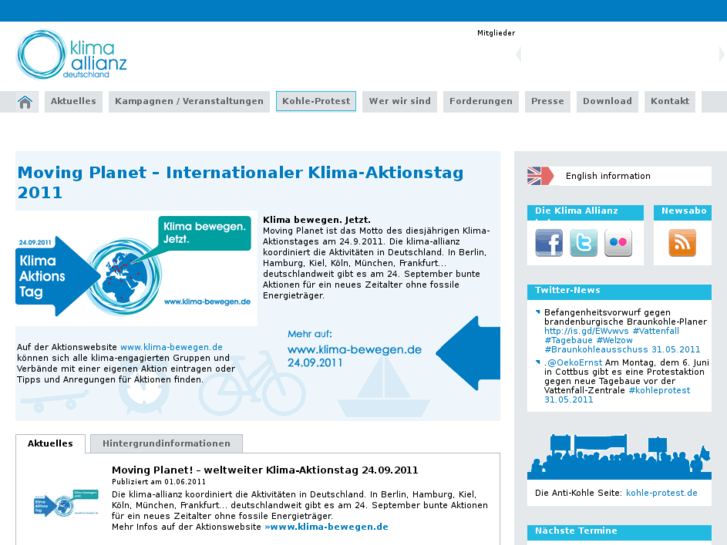727x545 pixels.
Task: Click the large blue arrow banner graphic
Action: coord(468,353)
